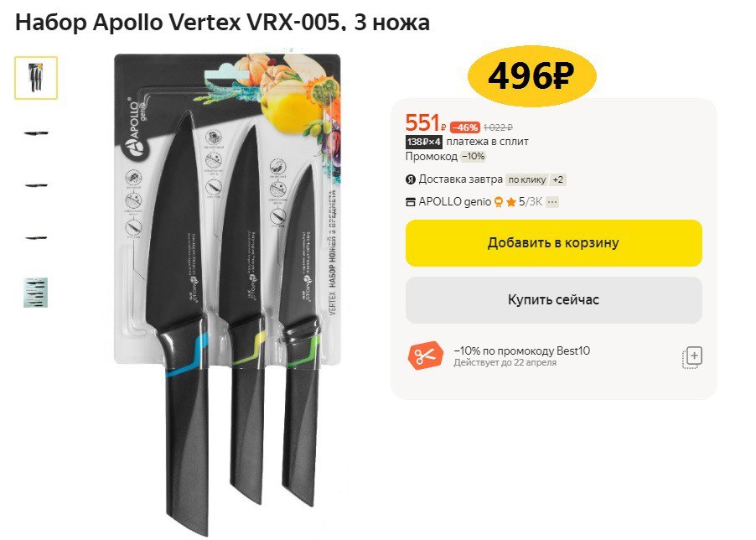756x540 pixels.
Task: Click the orange scissors coupon icon
Action: (x=425, y=356)
